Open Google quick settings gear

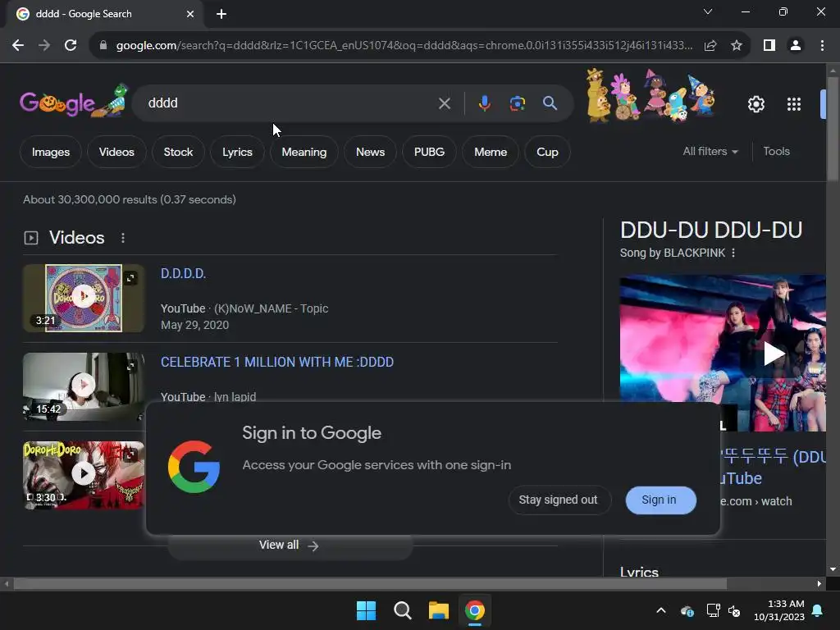point(756,104)
